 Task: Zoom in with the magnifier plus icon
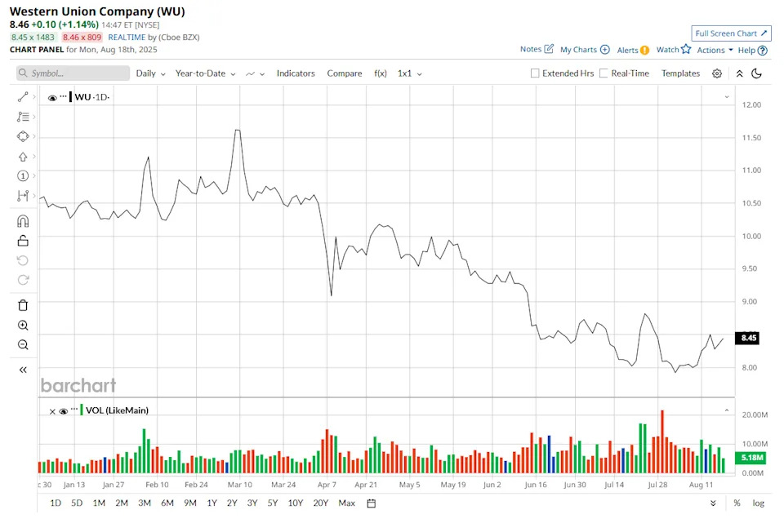23,326
